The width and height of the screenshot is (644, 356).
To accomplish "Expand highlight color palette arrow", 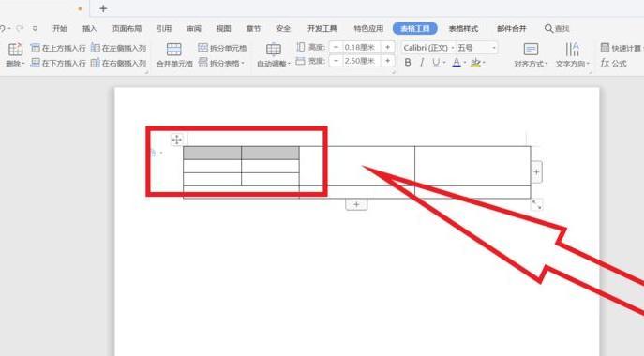I will point(484,63).
